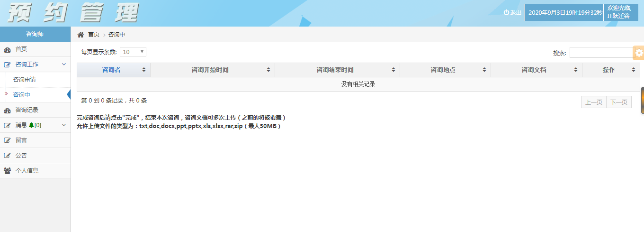This screenshot has width=644, height=232.
Task: Click 首页 breadcrumb link
Action: 94,35
